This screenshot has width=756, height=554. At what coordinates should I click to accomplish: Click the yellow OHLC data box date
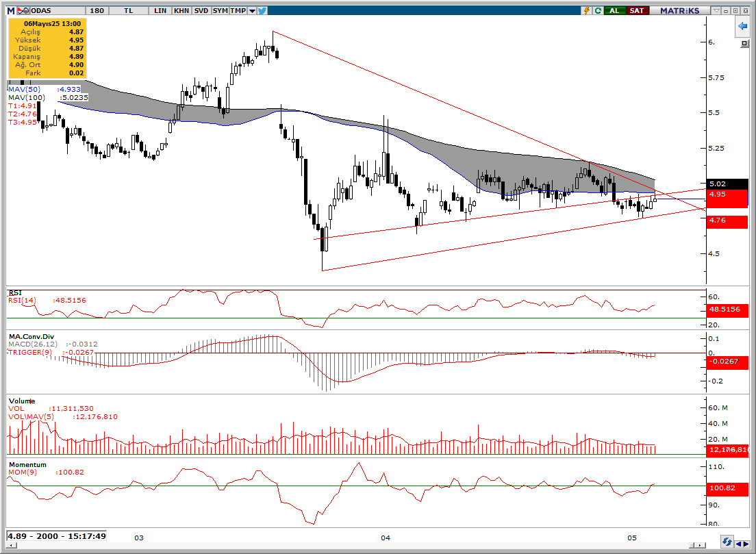[52, 24]
